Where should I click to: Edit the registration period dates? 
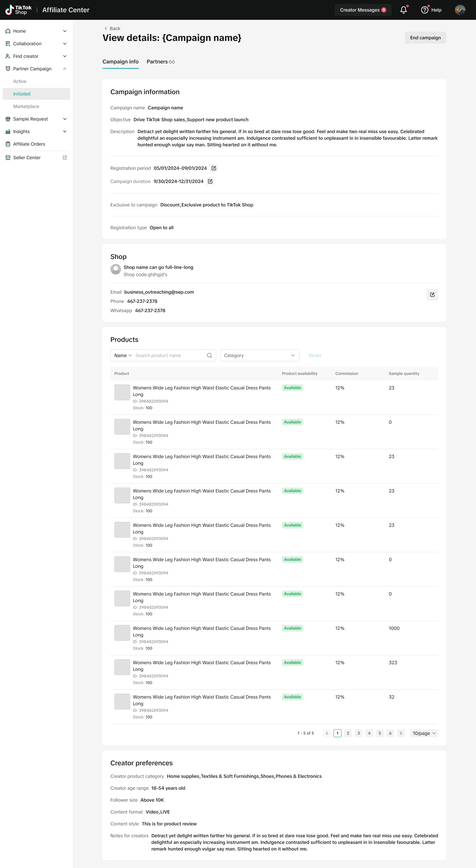coord(214,168)
